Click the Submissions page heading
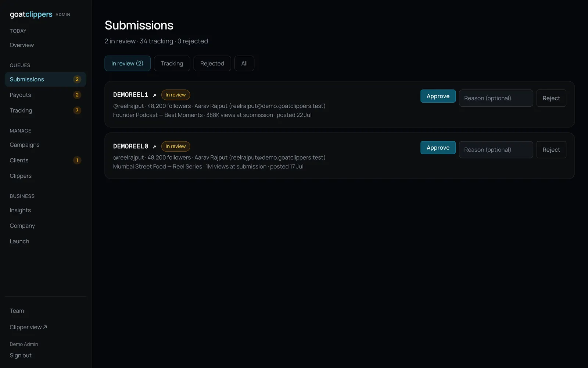This screenshot has height=368, width=588. pos(139,25)
